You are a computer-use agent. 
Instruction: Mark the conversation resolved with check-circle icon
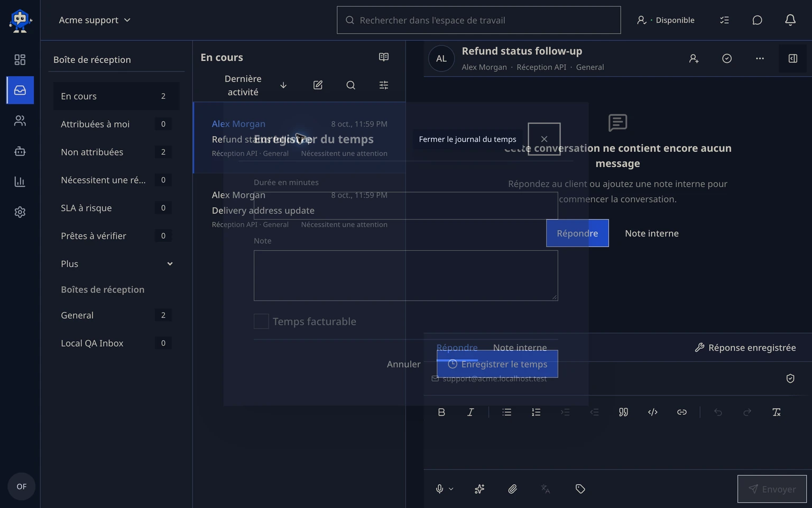[x=727, y=59]
